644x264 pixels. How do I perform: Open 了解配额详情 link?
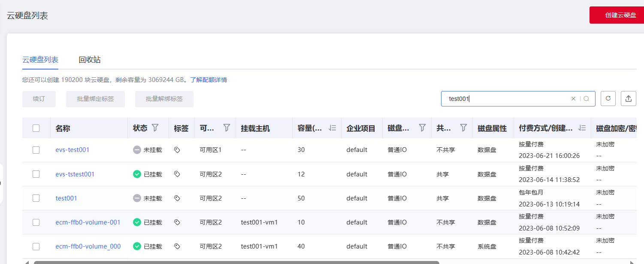tap(209, 80)
